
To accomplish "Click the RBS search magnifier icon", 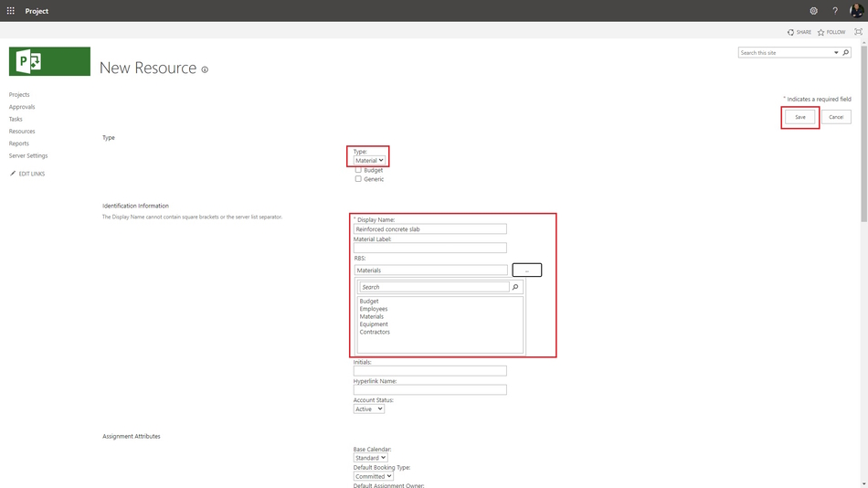I will (515, 287).
